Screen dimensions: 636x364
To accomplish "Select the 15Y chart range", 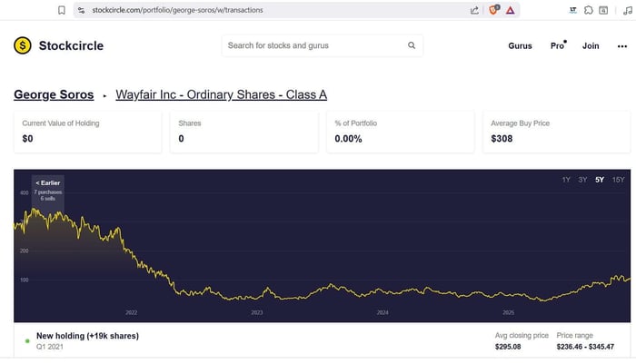I will tap(618, 180).
